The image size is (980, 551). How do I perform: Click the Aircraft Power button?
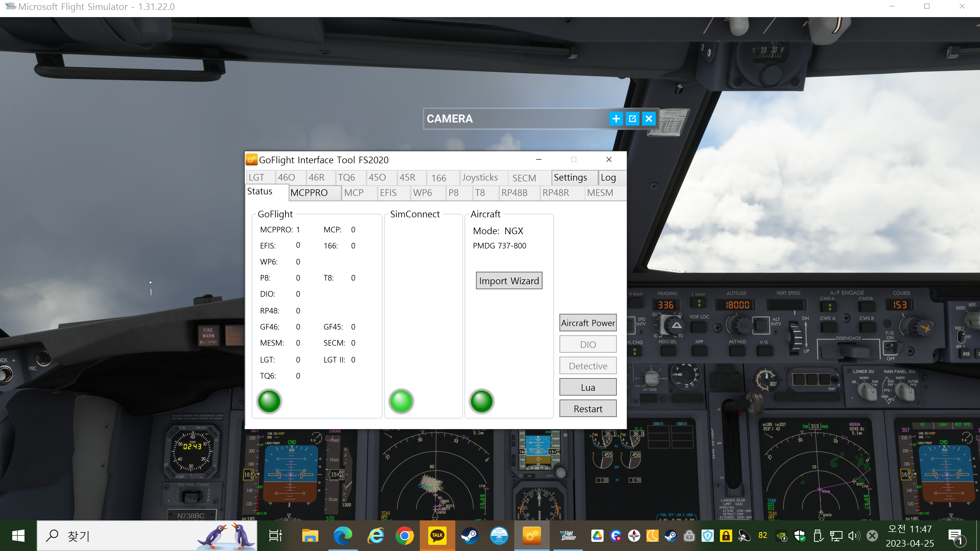click(588, 323)
